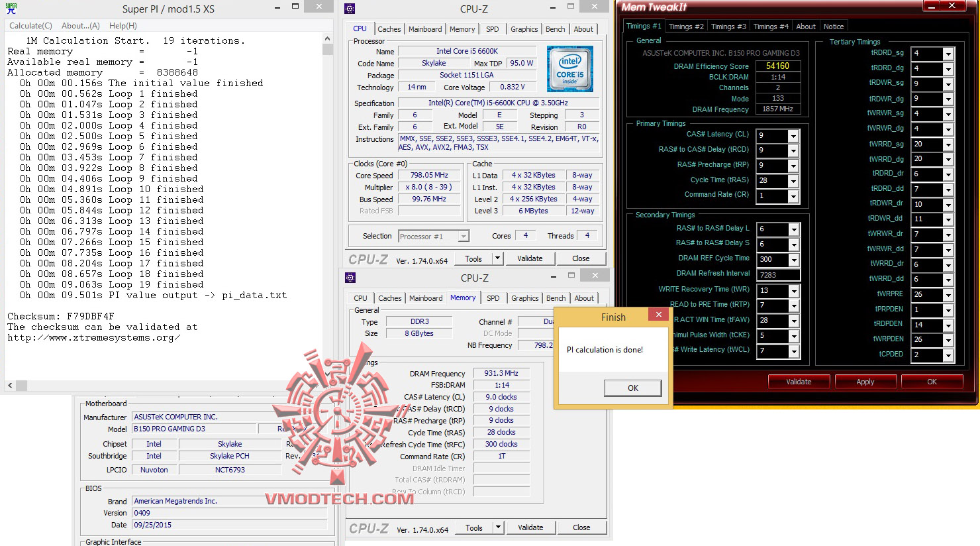Switch to Timings #3 tab in Mem TweakIt
The height and width of the screenshot is (546, 980).
(x=728, y=27)
